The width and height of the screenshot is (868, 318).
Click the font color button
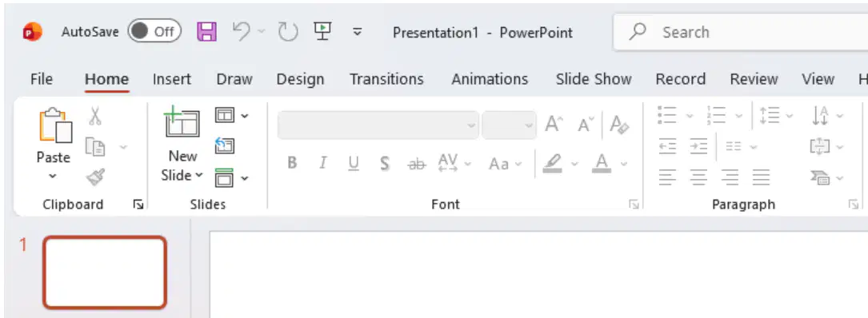click(602, 163)
